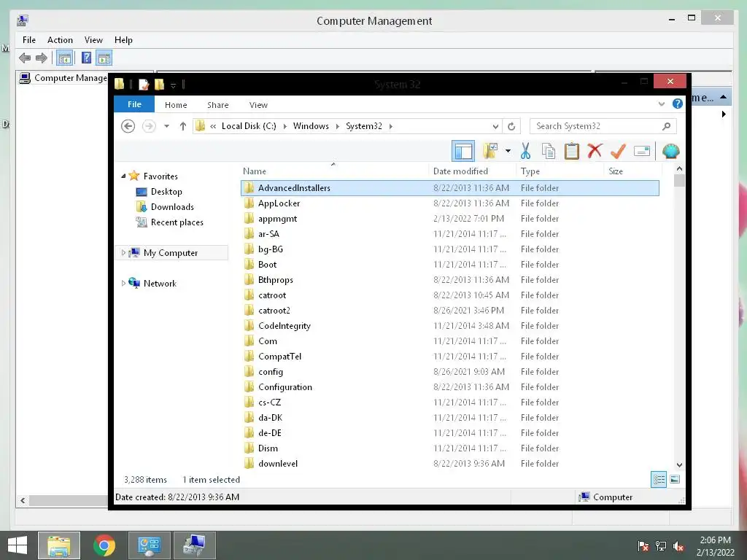Click the blue Help question mark in Explorer
This screenshot has height=560, width=747.
pyautogui.click(x=678, y=104)
